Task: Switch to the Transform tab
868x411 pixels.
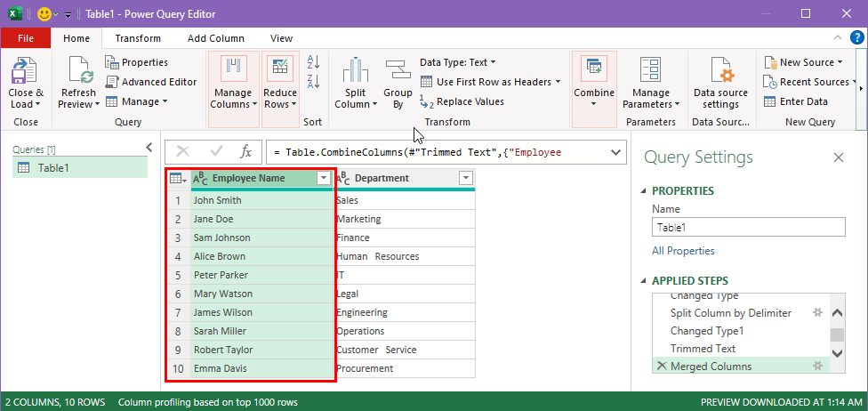Action: click(138, 38)
